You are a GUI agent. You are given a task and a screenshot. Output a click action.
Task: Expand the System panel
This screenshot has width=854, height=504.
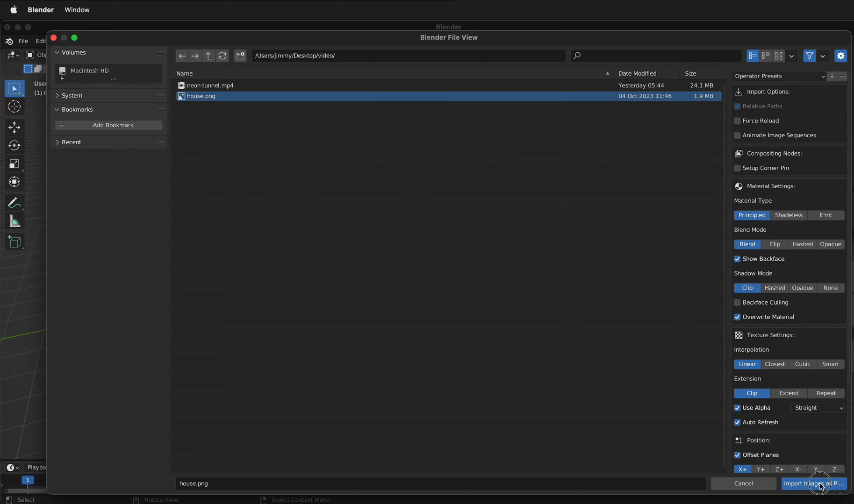tap(57, 95)
